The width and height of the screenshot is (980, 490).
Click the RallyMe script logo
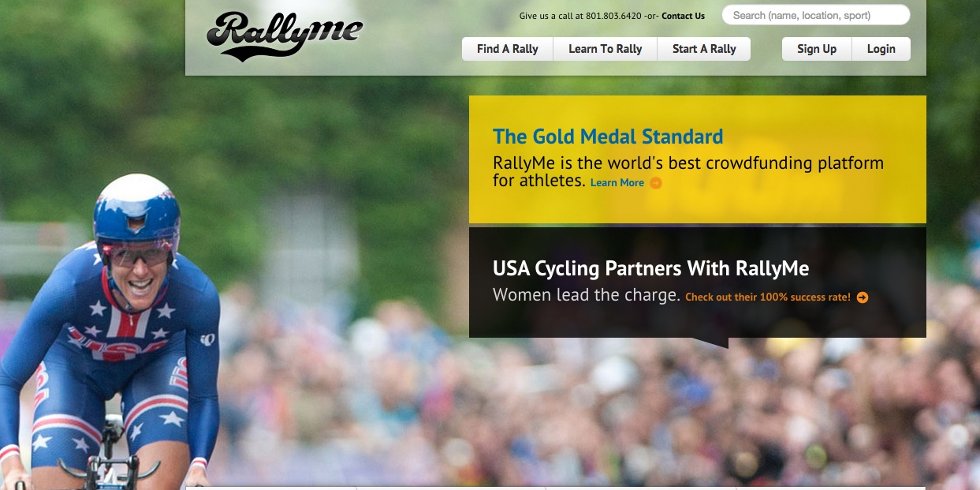coord(285,36)
